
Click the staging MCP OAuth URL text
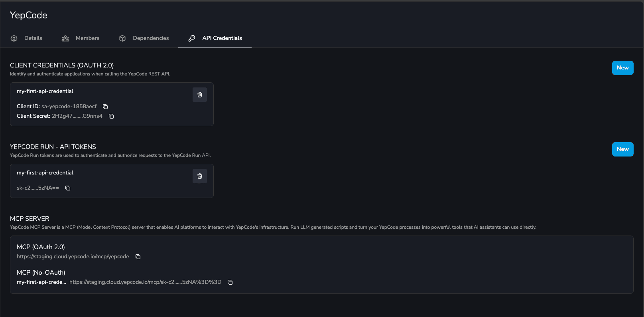[73, 257]
